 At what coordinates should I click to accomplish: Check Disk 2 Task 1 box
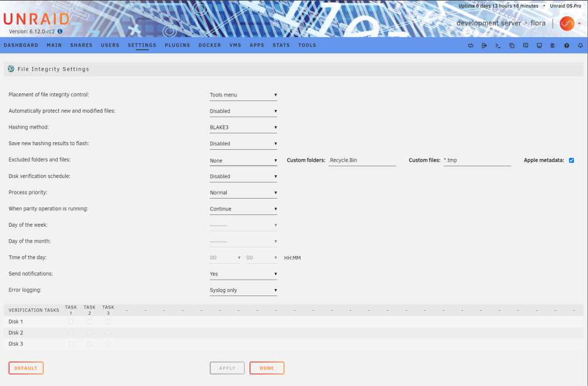(71, 333)
